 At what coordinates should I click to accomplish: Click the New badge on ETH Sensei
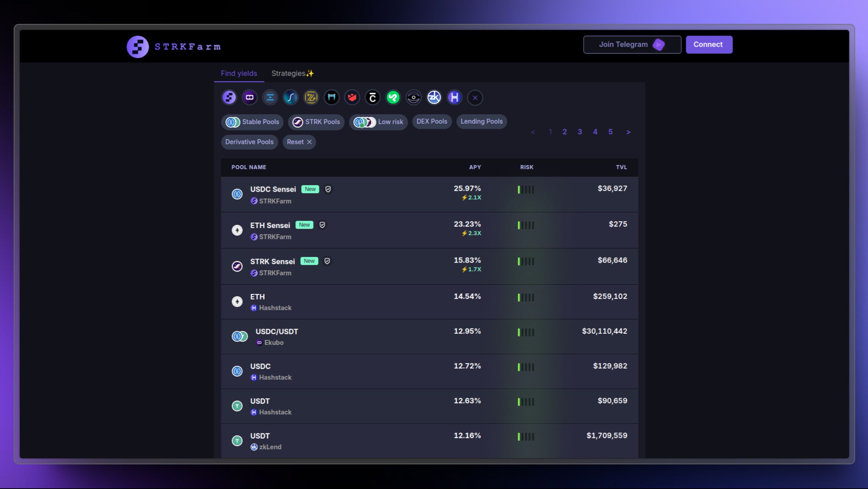[x=304, y=225]
